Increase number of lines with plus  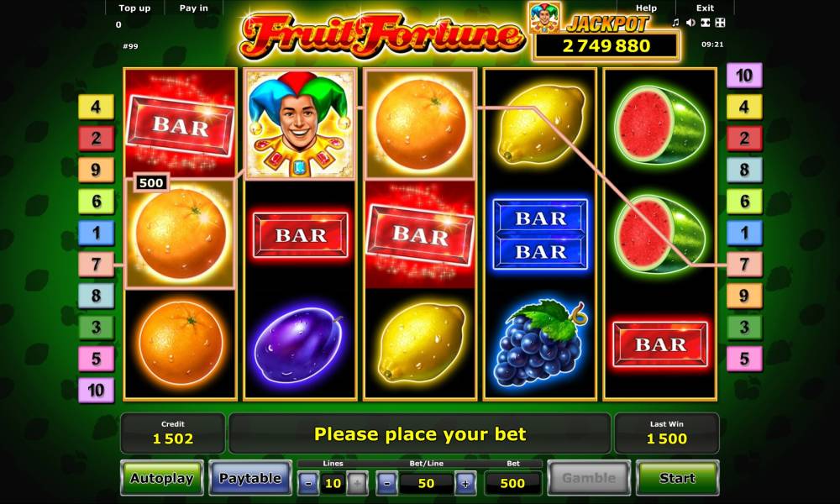click(x=357, y=483)
